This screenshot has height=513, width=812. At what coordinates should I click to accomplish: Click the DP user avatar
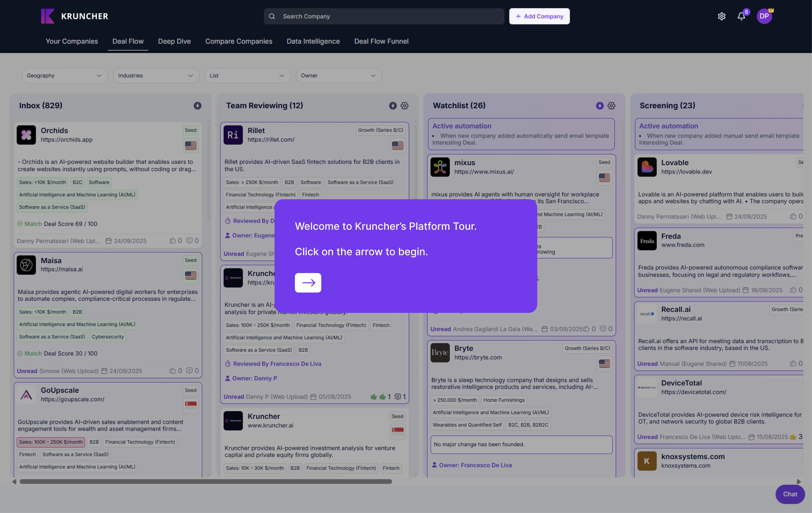pyautogui.click(x=764, y=16)
